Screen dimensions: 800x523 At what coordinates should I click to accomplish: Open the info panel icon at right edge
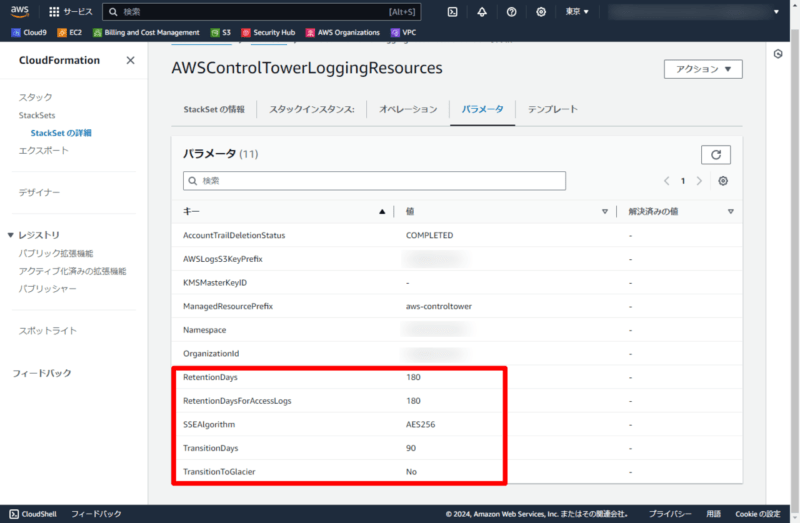(x=778, y=54)
